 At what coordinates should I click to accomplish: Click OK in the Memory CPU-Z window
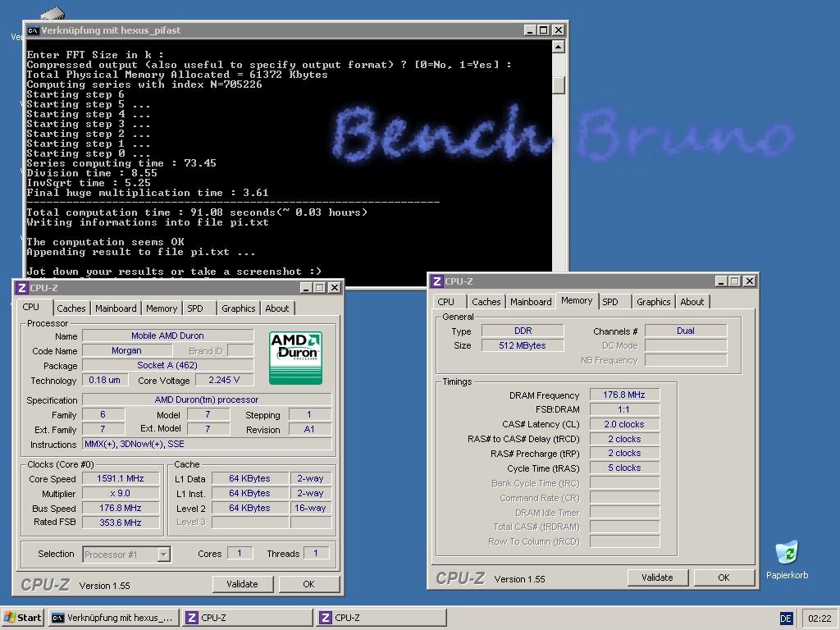coord(724,577)
